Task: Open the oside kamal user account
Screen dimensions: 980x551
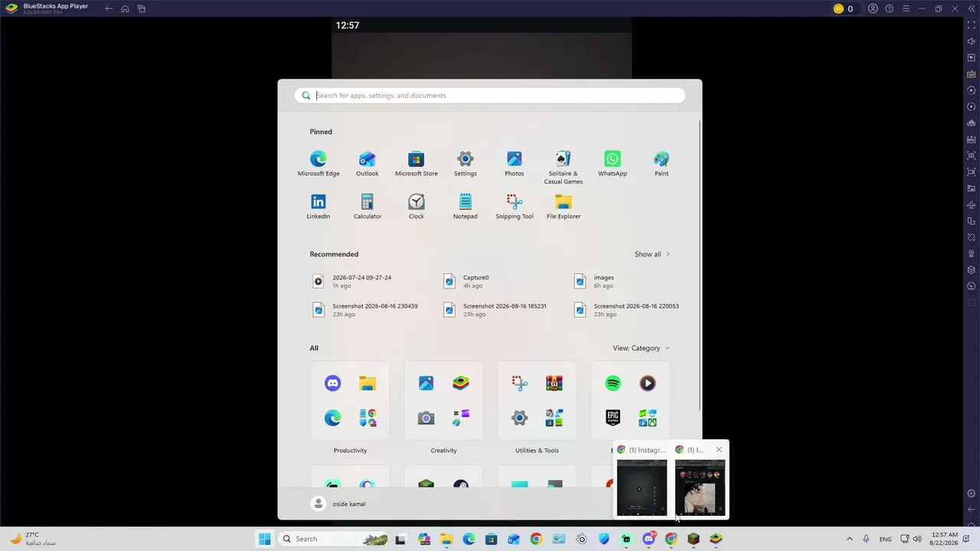Action: tap(339, 504)
